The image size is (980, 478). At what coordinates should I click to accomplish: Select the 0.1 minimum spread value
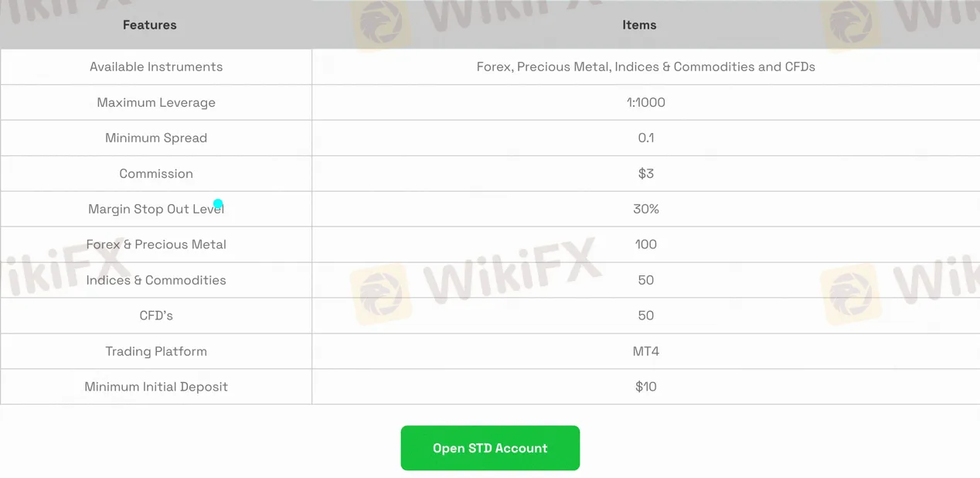point(645,138)
